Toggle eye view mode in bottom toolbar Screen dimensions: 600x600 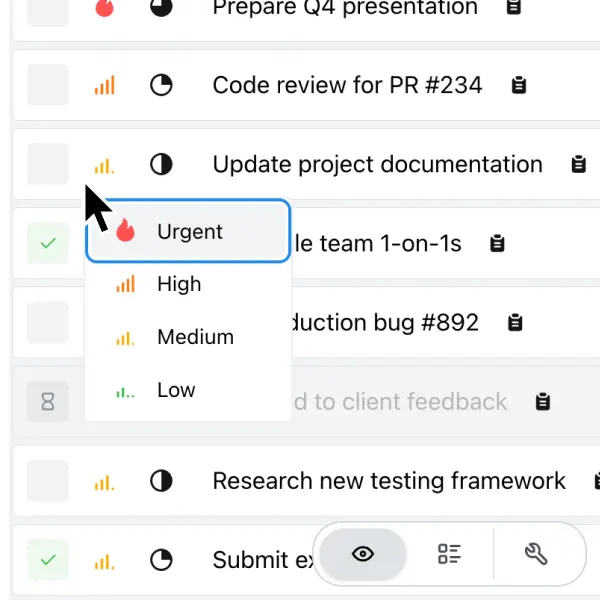(x=363, y=553)
